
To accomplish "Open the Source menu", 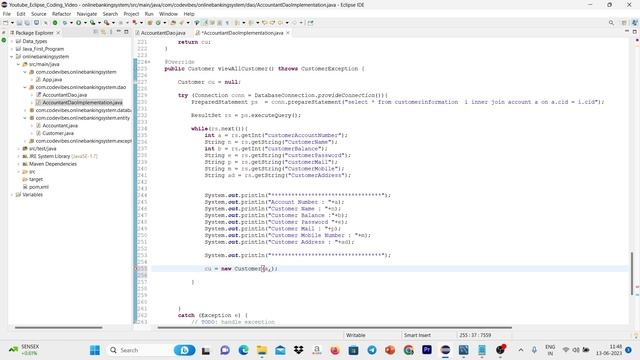I will 39,14.
